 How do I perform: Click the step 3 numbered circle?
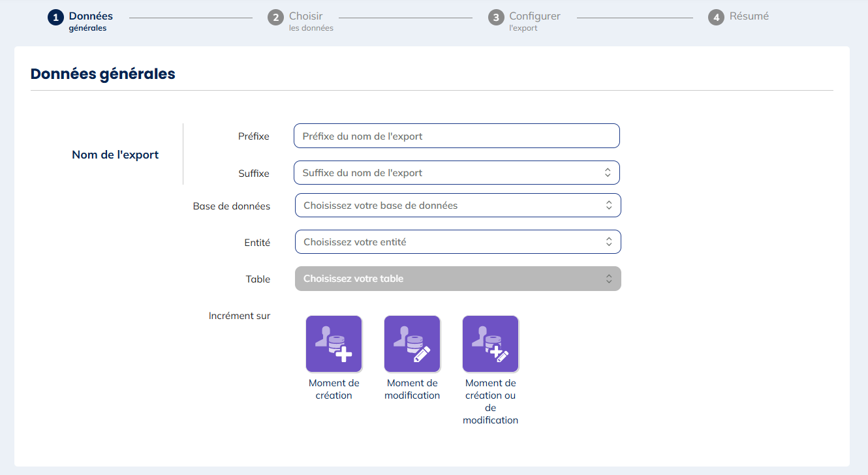point(496,18)
